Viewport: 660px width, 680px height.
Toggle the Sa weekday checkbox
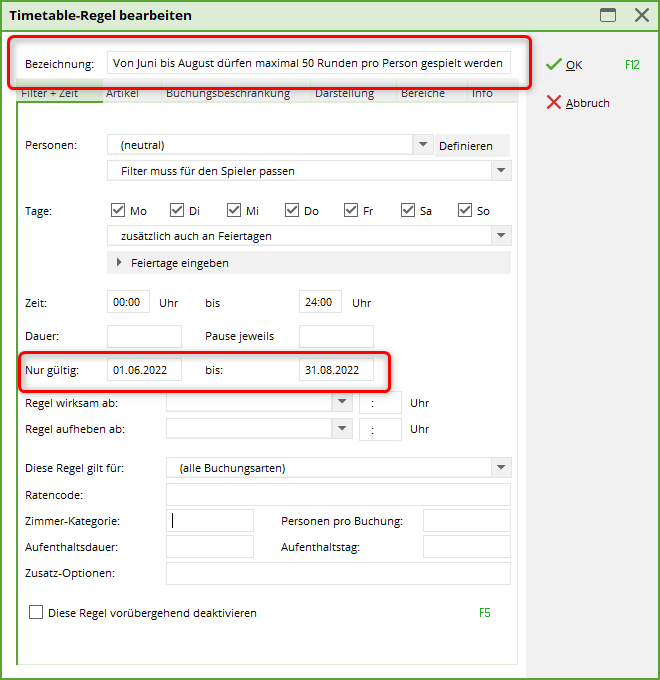[408, 210]
